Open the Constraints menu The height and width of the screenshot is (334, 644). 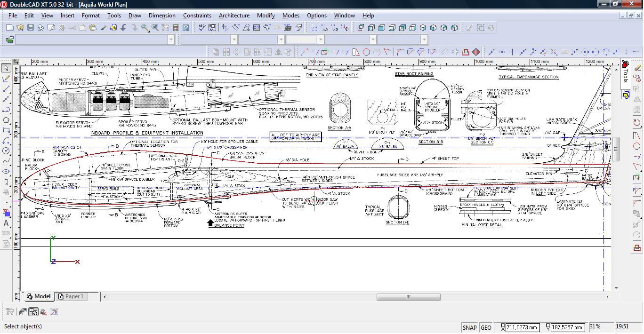[x=197, y=16]
